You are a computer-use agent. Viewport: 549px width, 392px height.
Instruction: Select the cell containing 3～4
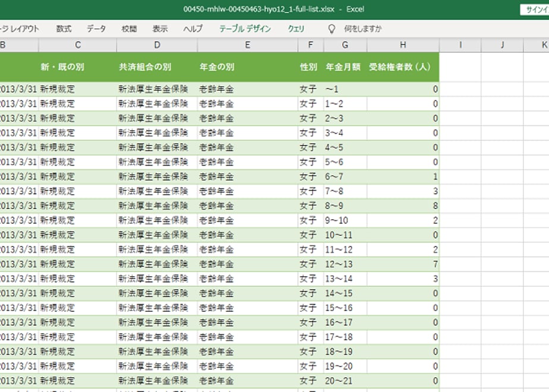(345, 133)
